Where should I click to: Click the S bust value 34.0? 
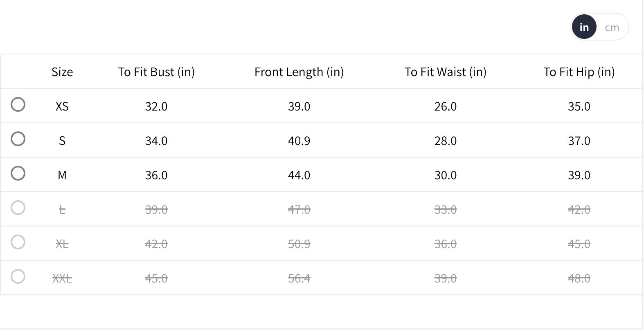tap(156, 141)
